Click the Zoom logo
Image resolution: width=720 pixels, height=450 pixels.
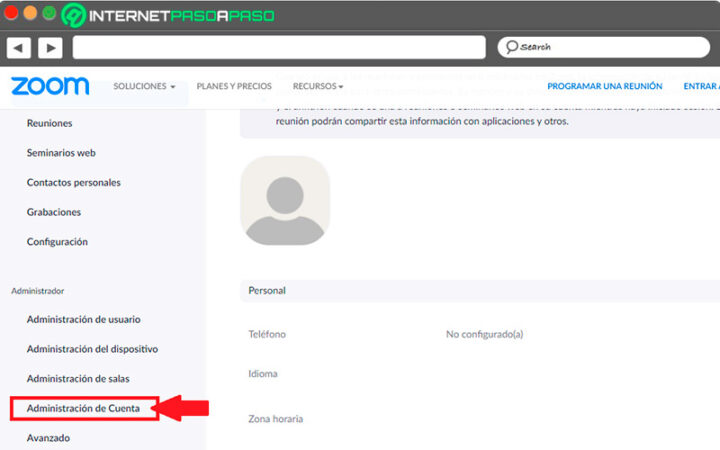(50, 86)
